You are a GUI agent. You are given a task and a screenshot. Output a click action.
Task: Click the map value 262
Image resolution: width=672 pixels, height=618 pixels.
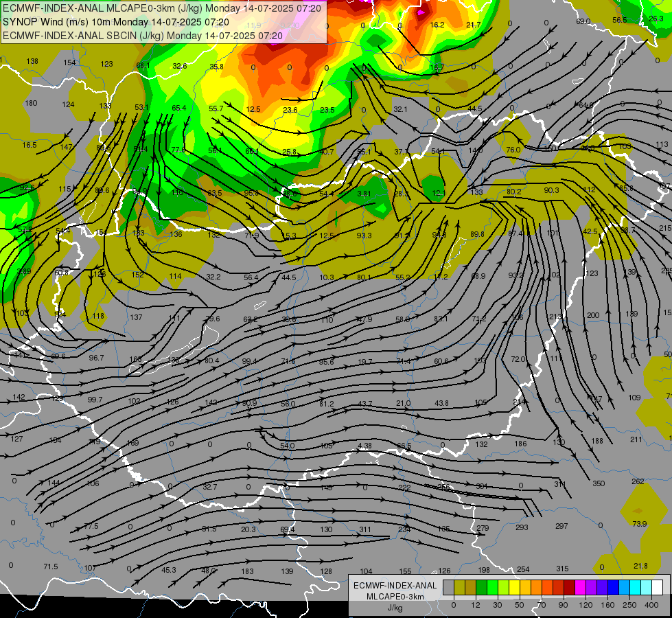tap(638, 481)
